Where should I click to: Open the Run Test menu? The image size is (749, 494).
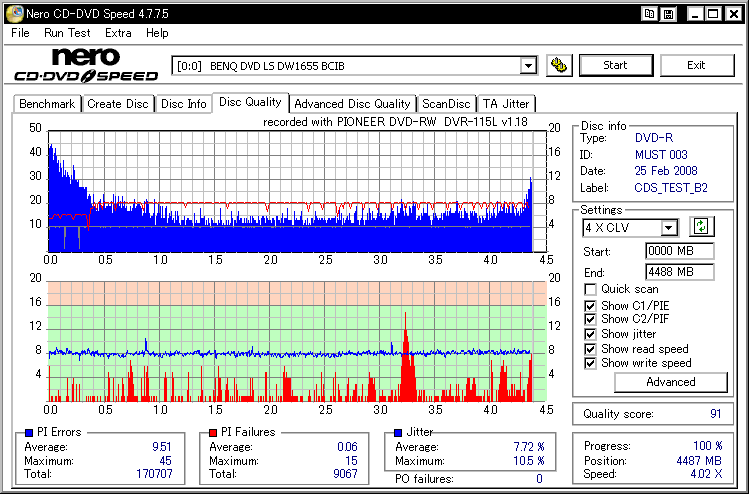(67, 33)
